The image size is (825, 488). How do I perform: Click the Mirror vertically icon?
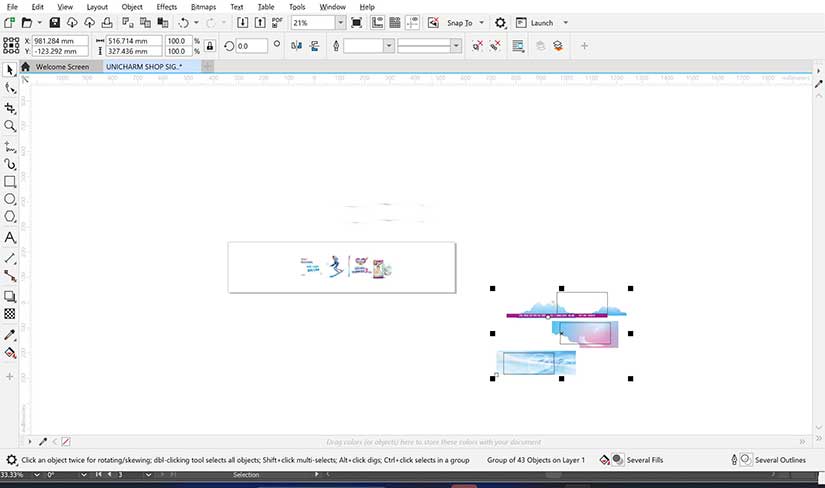[314, 46]
